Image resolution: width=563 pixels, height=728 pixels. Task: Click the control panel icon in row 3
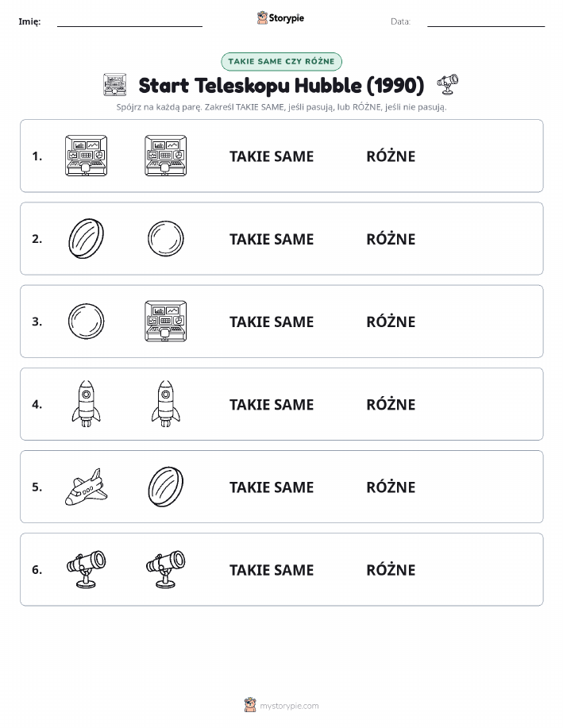click(x=166, y=322)
